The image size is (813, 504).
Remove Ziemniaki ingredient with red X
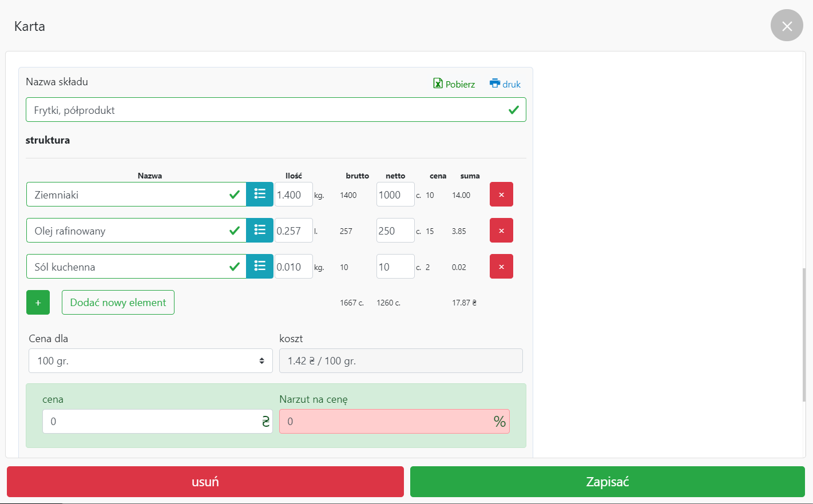pyautogui.click(x=501, y=195)
